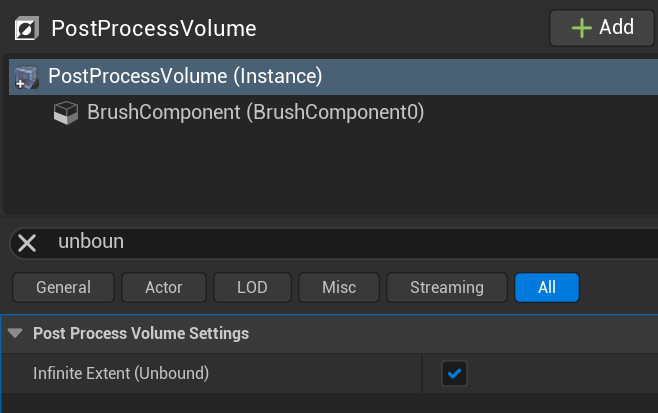Filter properties by Streaming
Screen dimensions: 658x413
point(446,287)
